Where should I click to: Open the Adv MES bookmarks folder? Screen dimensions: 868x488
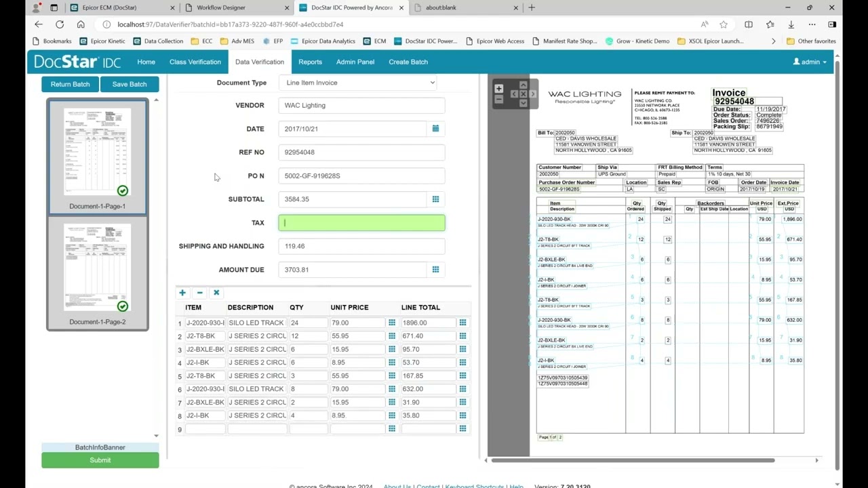[237, 41]
